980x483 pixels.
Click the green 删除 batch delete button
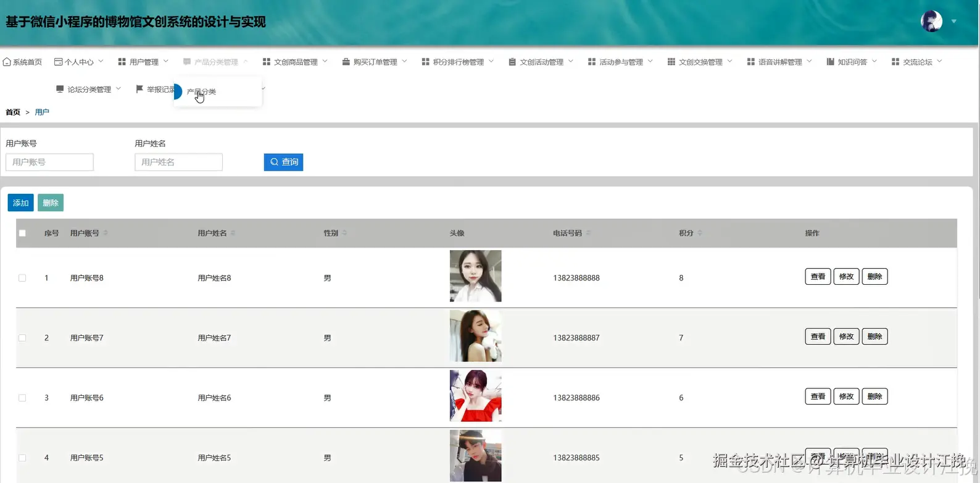click(51, 203)
